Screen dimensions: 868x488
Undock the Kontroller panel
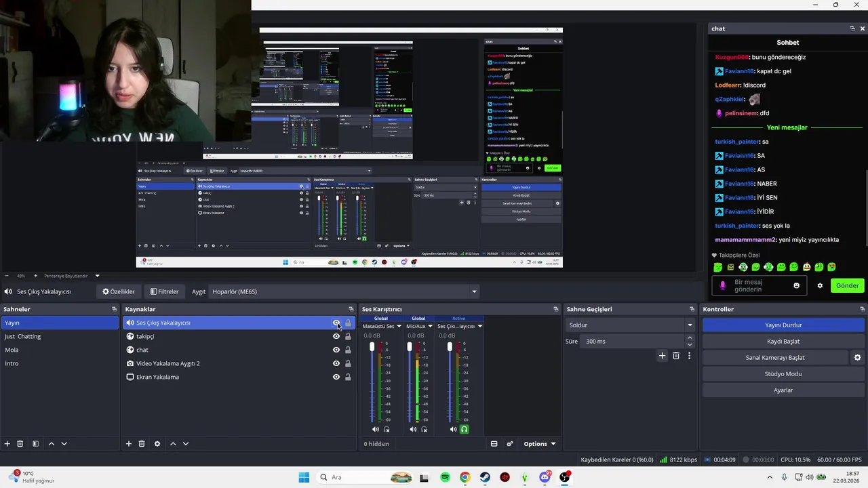point(861,309)
